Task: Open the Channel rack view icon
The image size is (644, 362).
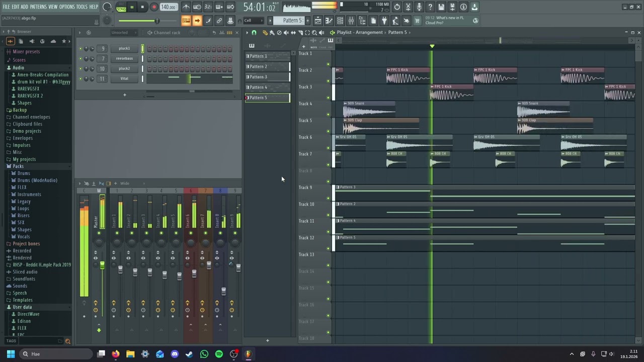Action: pos(340,21)
